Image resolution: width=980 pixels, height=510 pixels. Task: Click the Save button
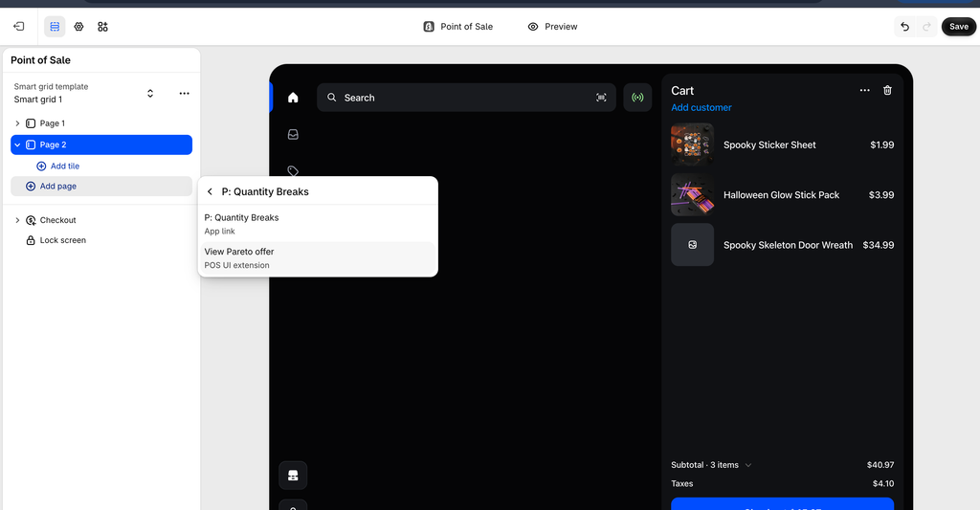coord(959,26)
